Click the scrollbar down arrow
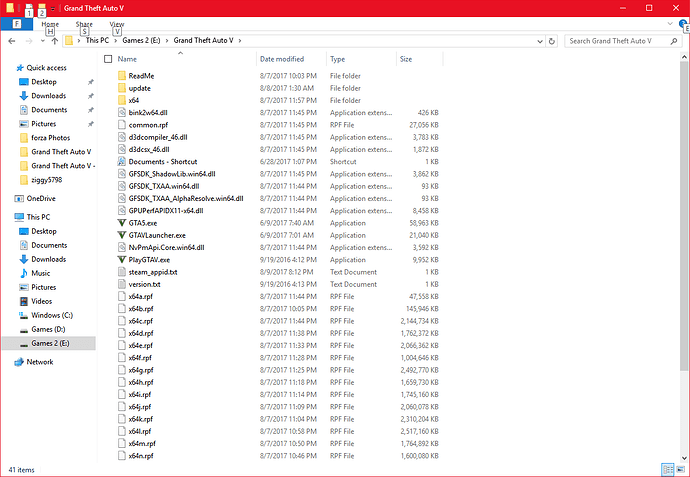Viewport: 690px width, 477px height. (x=685, y=458)
